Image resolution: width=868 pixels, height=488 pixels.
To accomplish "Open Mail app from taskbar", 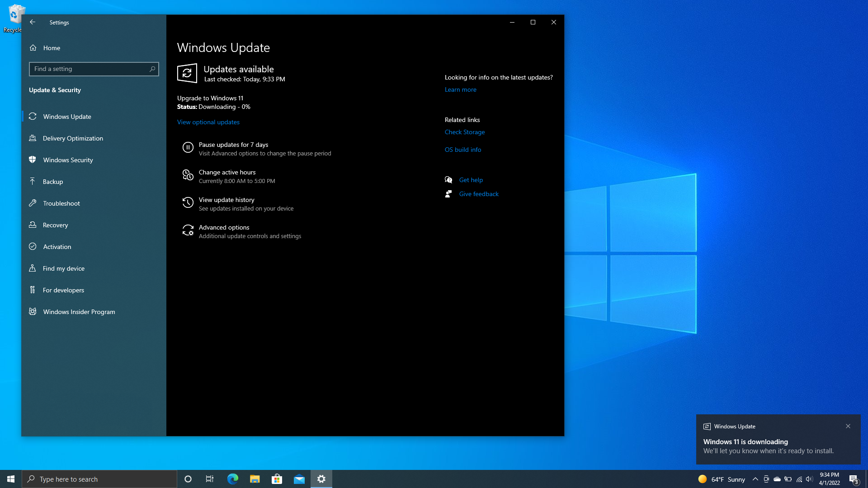I will click(x=299, y=479).
